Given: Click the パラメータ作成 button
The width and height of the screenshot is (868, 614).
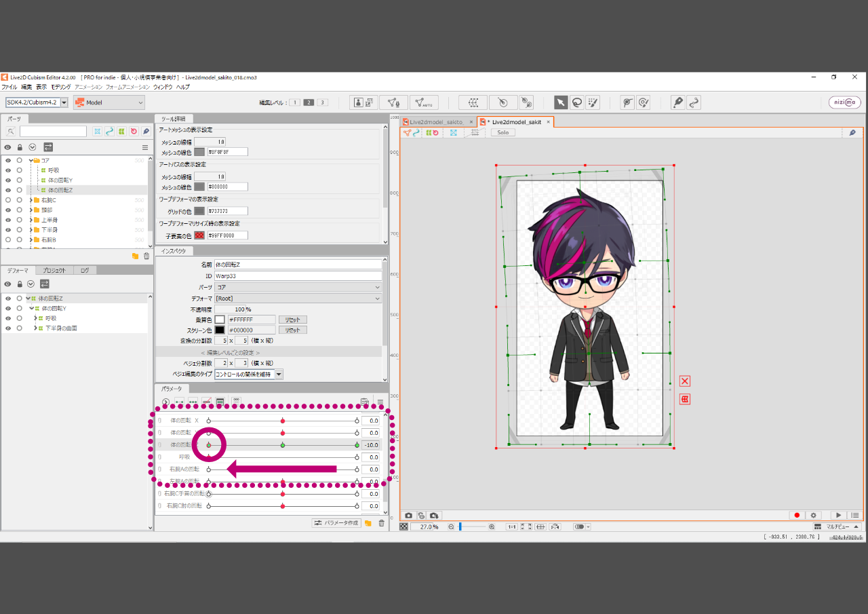Looking at the screenshot, I should (336, 523).
